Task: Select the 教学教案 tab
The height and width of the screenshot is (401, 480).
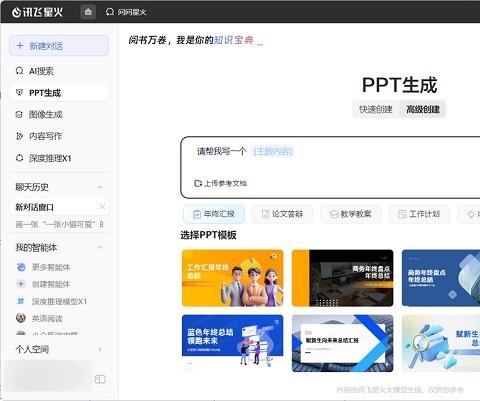Action: pos(351,214)
